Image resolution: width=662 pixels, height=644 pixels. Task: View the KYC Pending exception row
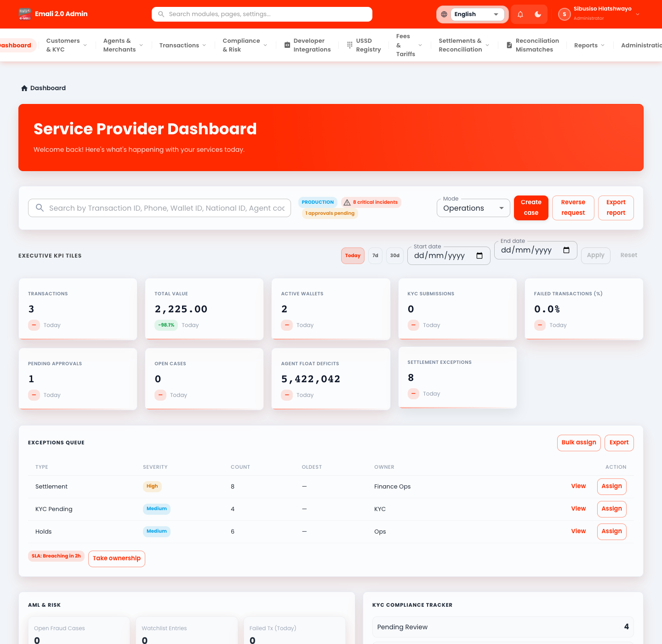point(578,509)
